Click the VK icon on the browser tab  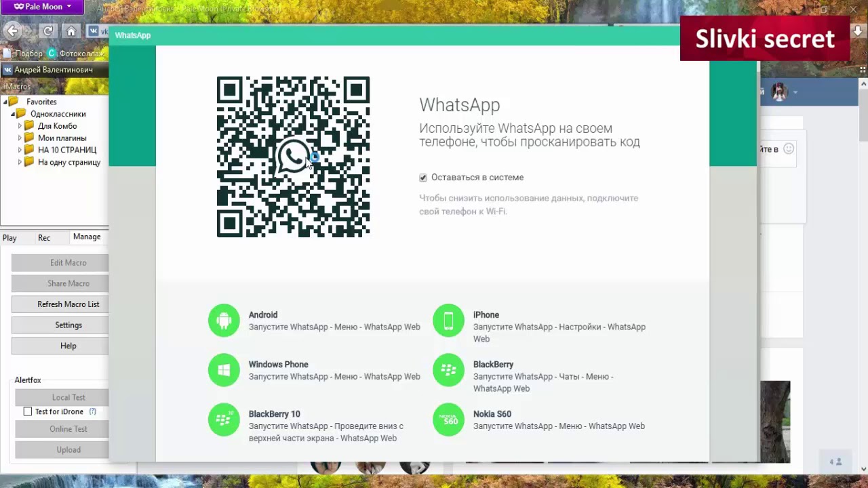(x=7, y=70)
